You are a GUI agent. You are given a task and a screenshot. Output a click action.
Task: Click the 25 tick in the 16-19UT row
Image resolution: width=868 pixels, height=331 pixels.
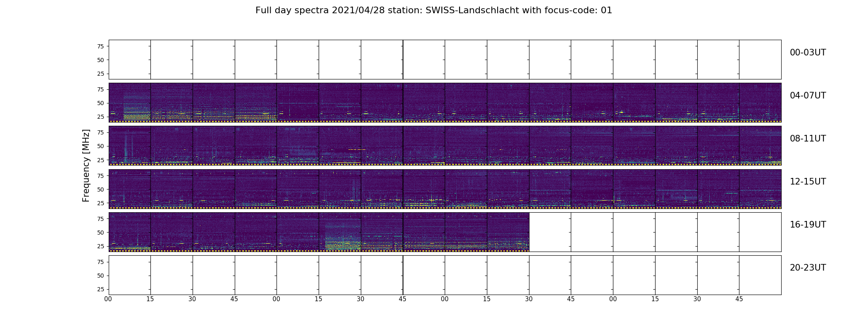click(x=100, y=246)
